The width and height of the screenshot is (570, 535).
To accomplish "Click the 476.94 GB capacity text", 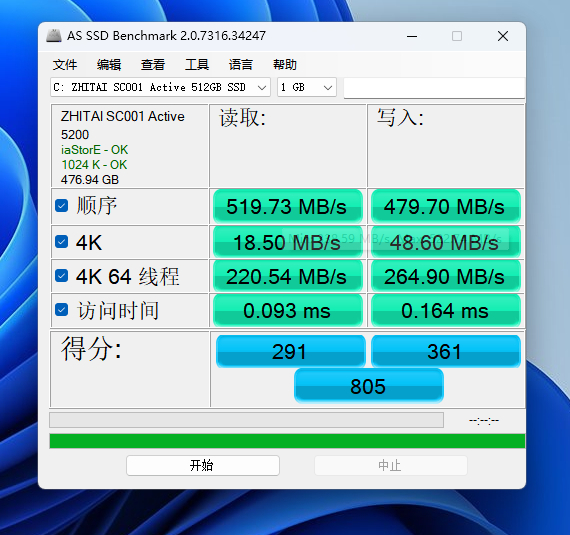I will pos(90,180).
